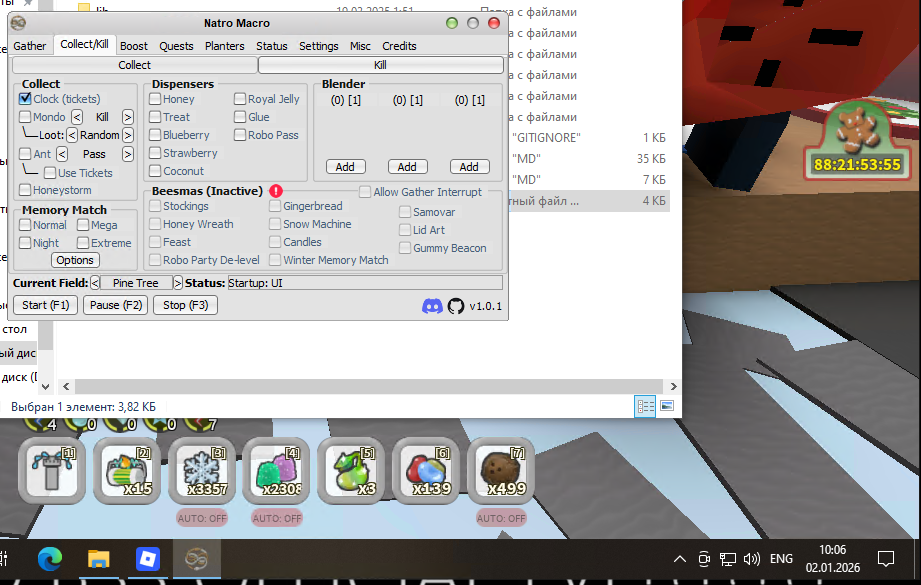
Task: Switch to the Kill sub-tab
Action: [x=380, y=65]
